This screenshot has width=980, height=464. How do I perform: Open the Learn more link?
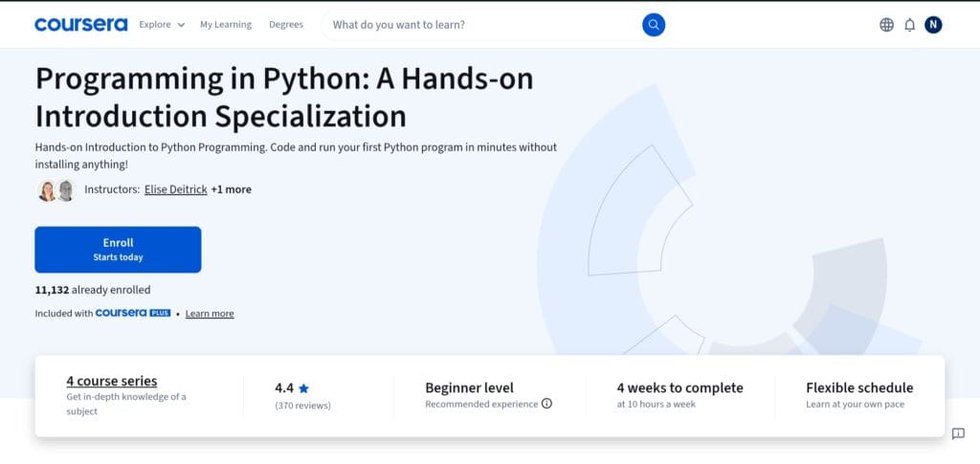tap(210, 314)
